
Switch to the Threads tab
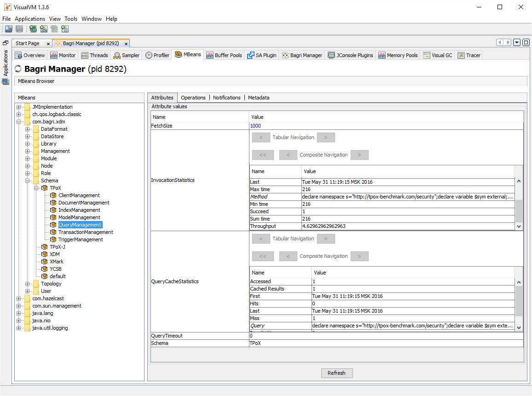pos(94,55)
